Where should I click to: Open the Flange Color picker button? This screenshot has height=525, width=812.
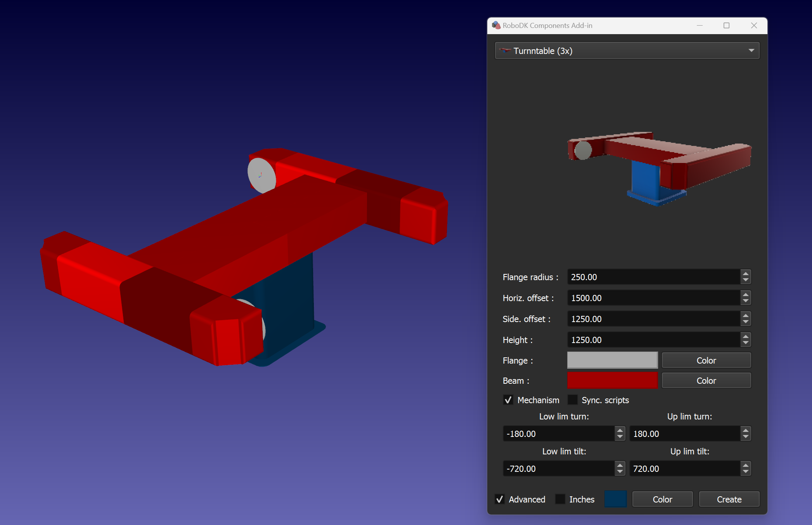click(x=706, y=360)
